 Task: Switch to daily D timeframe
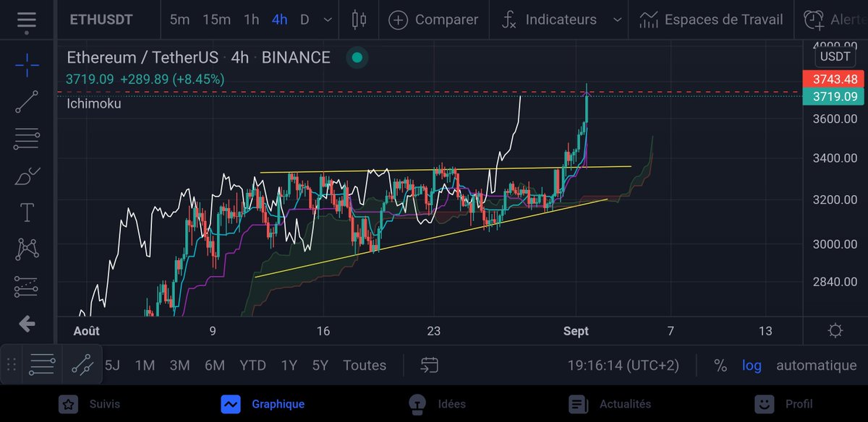pos(305,20)
